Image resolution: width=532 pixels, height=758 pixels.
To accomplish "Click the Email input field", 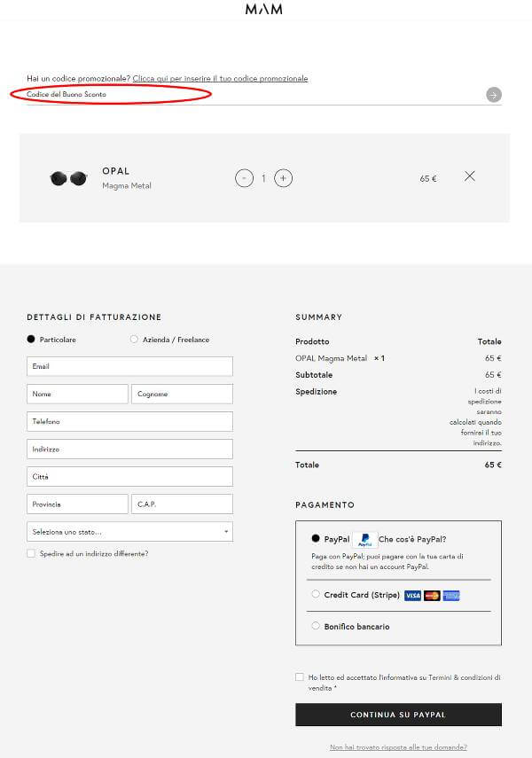I will click(129, 366).
